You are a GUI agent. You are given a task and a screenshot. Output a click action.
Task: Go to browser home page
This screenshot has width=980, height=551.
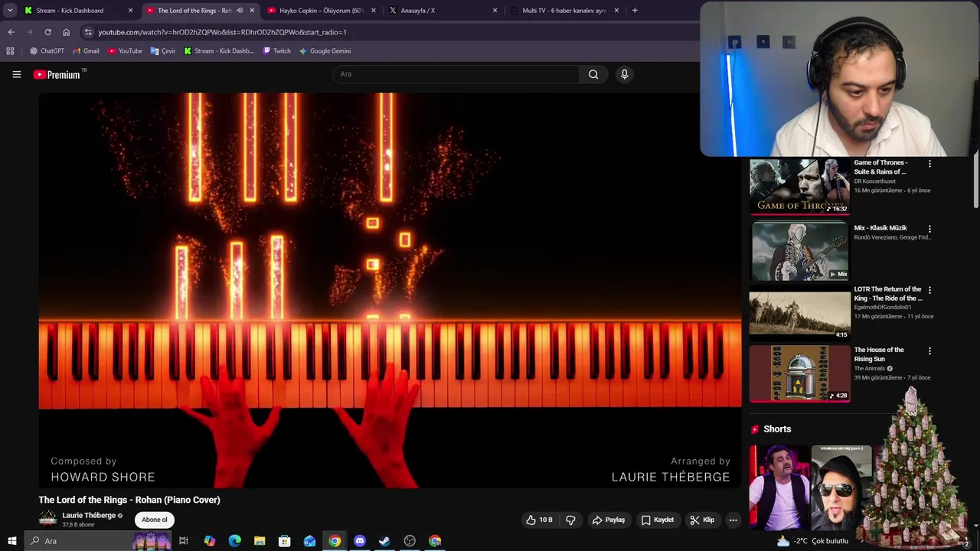pyautogui.click(x=66, y=32)
